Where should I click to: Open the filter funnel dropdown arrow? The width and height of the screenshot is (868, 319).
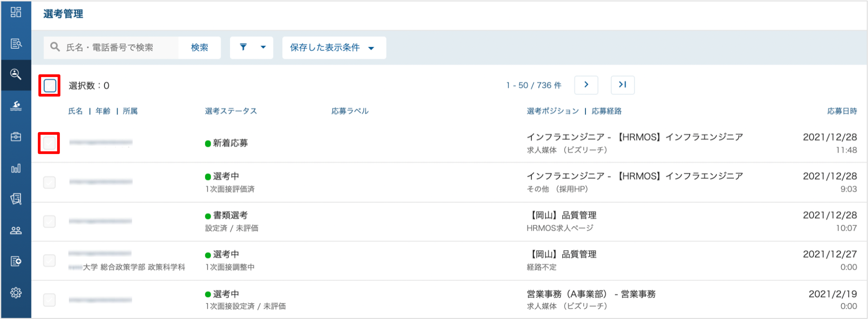[263, 47]
